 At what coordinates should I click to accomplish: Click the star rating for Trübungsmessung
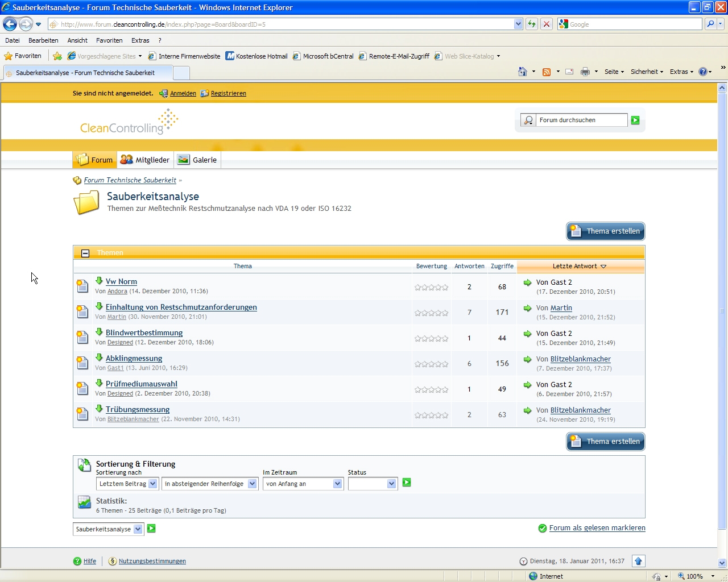click(432, 415)
